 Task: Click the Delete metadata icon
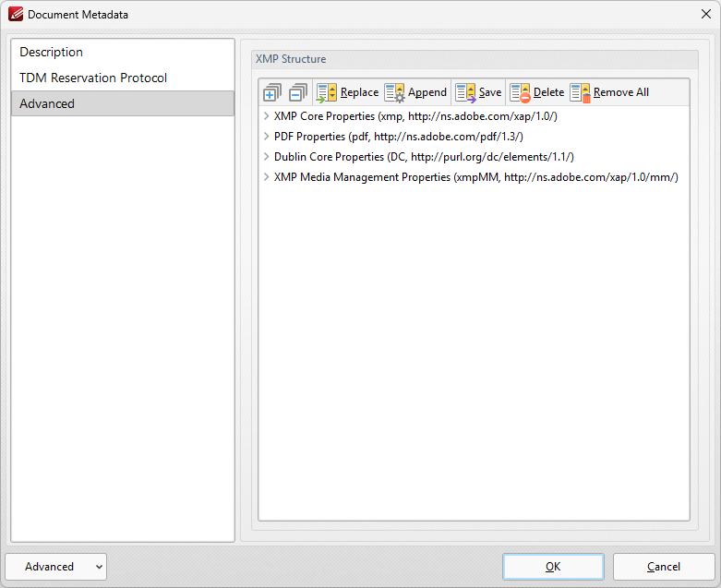(x=520, y=92)
